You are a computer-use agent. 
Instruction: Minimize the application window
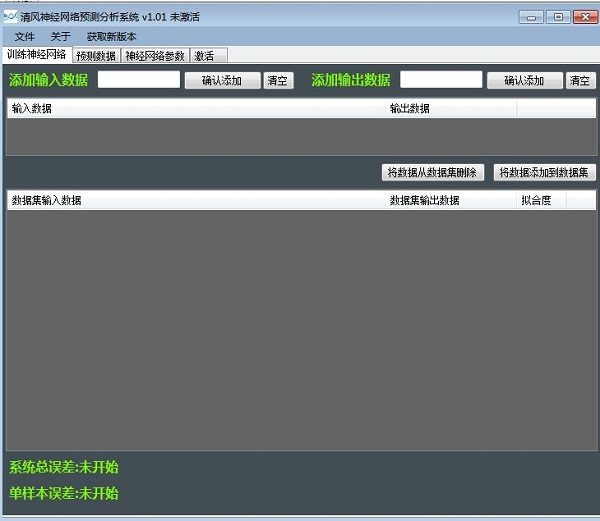click(x=531, y=17)
